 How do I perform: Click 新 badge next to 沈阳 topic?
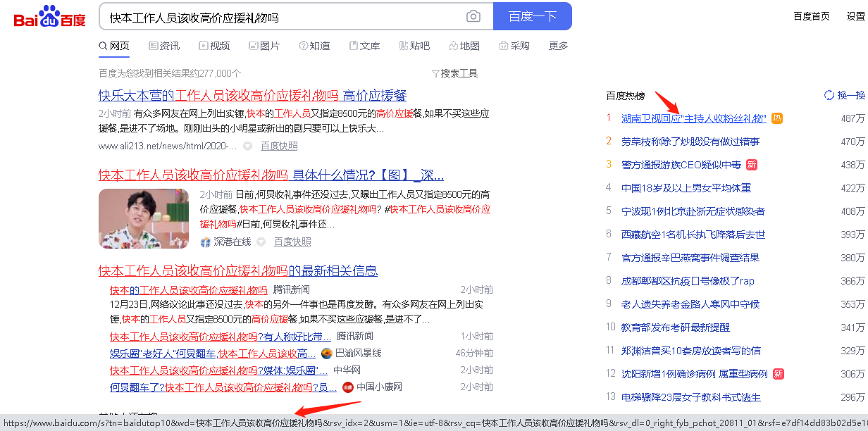779,374
